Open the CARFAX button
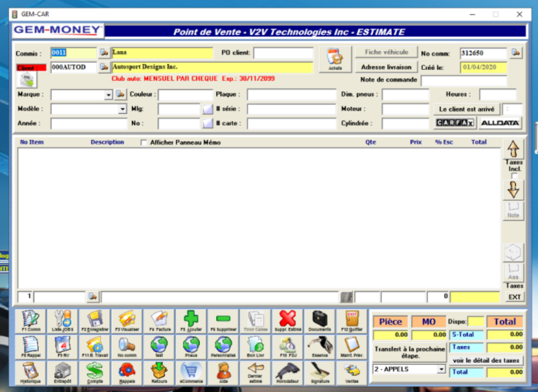 (x=455, y=122)
